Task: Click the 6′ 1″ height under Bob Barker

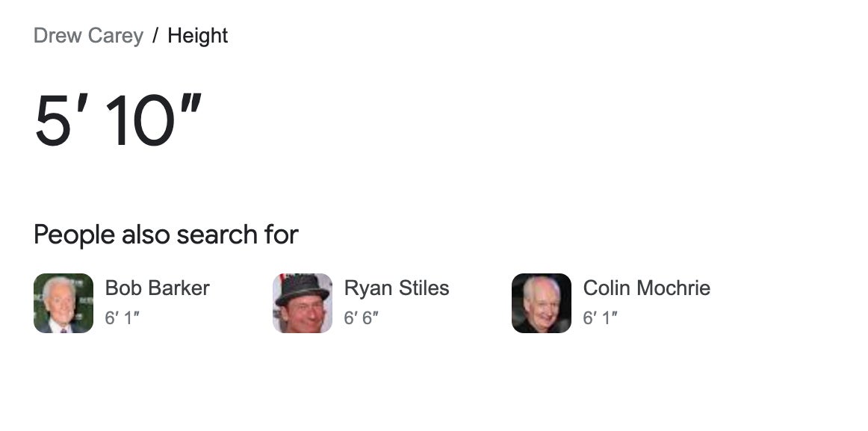Action: (x=122, y=318)
